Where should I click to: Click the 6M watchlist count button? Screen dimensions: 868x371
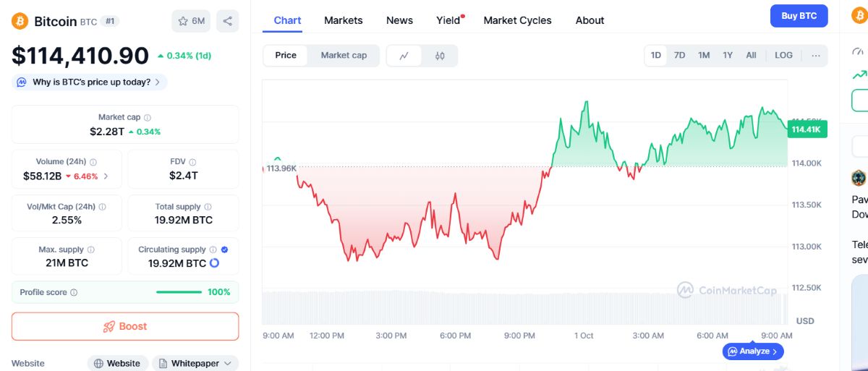(191, 21)
